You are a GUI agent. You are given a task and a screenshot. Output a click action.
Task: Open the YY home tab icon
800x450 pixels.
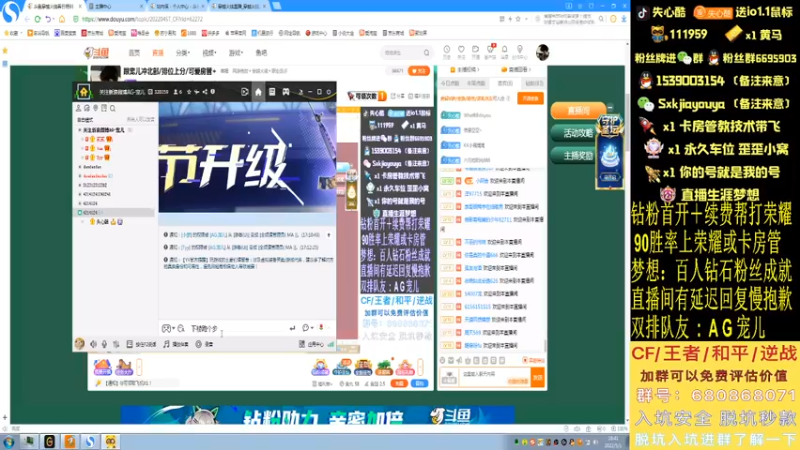click(258, 92)
